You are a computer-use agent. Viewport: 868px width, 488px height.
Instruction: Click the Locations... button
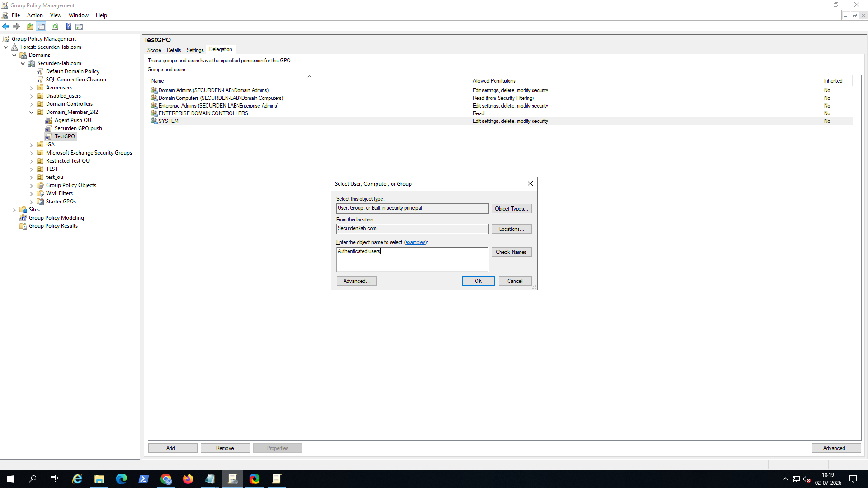tap(511, 229)
